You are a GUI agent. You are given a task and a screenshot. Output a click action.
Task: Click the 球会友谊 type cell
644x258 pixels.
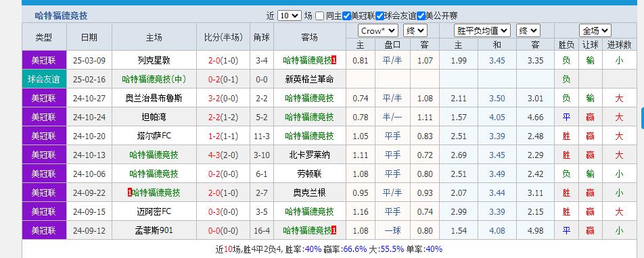(x=44, y=80)
